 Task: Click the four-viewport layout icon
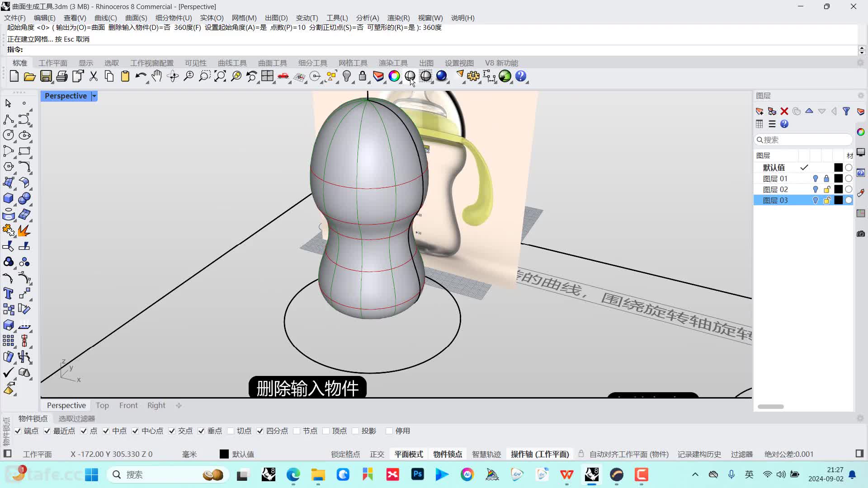pos(267,76)
